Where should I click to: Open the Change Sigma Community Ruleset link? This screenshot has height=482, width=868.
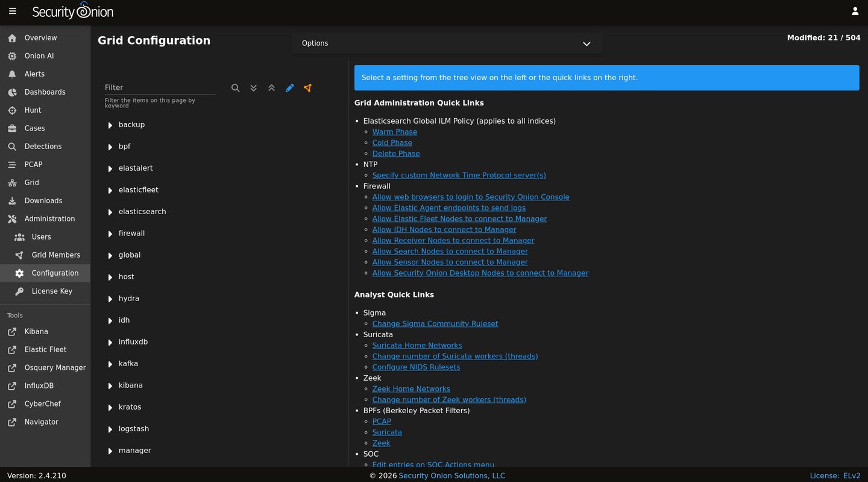(x=435, y=324)
